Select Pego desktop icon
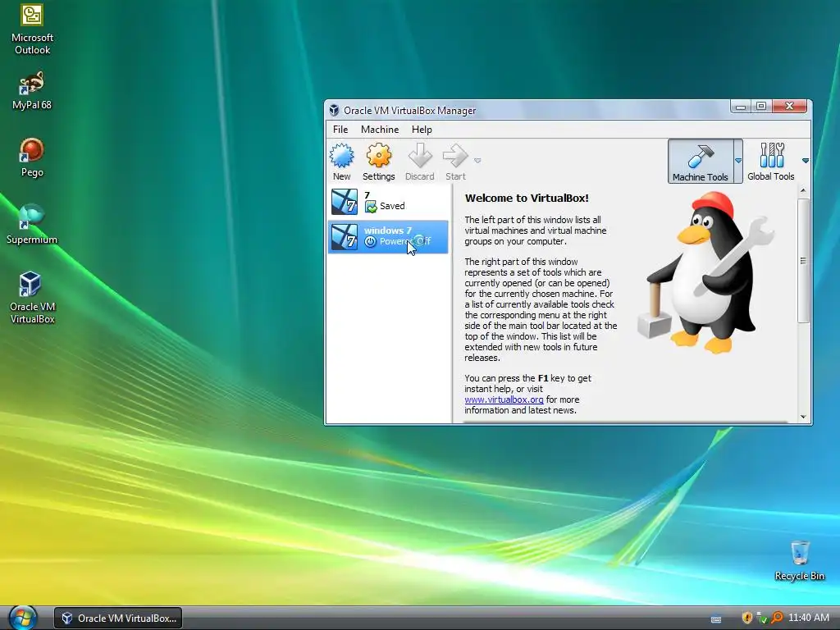 click(32, 157)
